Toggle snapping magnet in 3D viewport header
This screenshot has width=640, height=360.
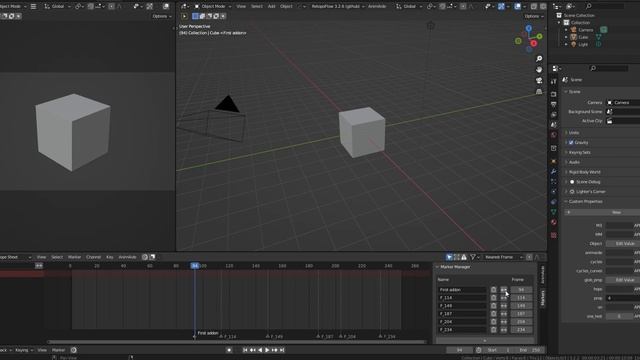[442, 7]
